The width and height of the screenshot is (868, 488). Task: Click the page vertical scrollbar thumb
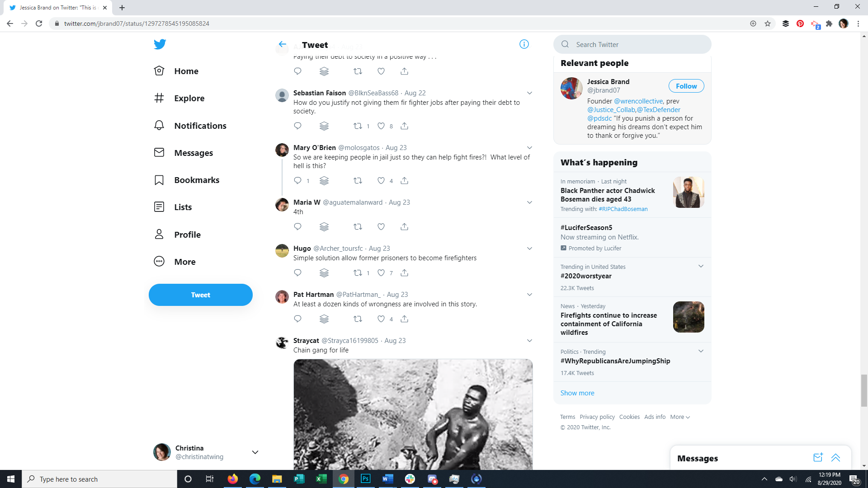(x=864, y=390)
